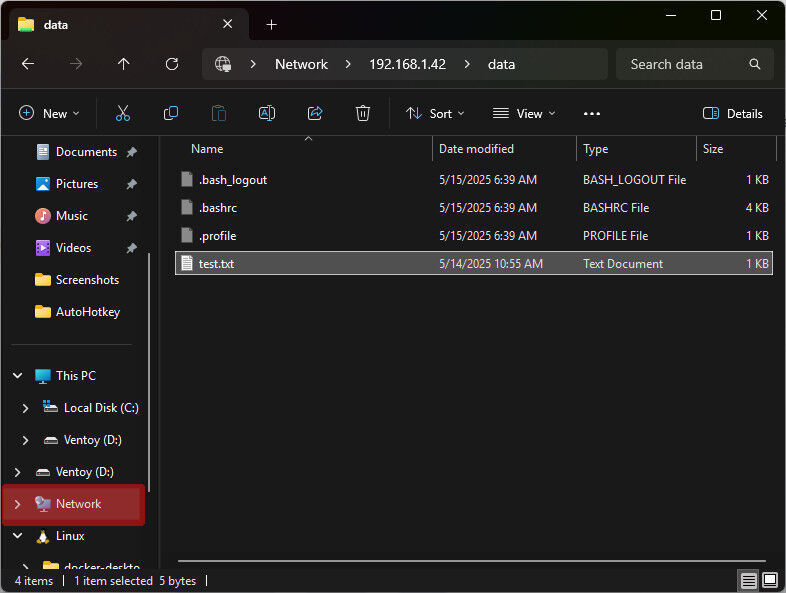Switch to large thumbnails view in status bar
The width and height of the screenshot is (786, 593).
770,580
